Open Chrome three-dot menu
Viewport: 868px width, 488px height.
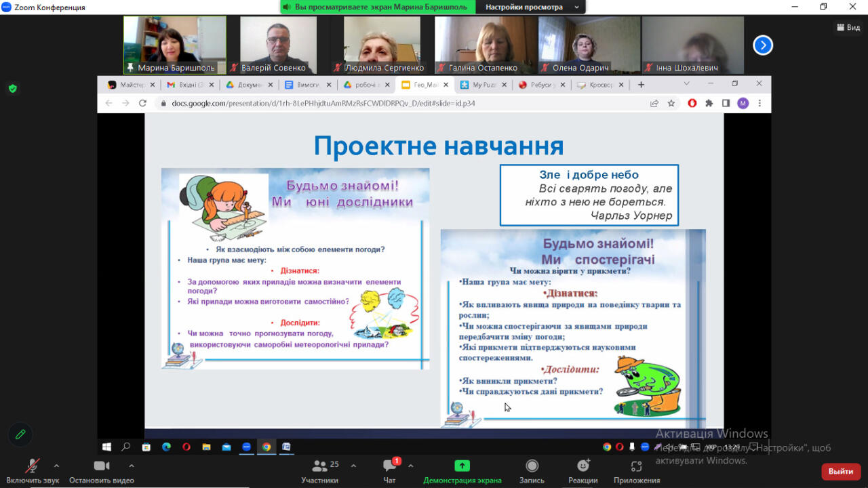pyautogui.click(x=760, y=103)
